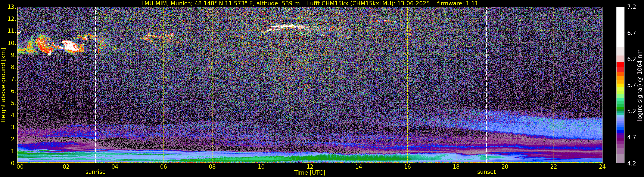Click the 5 km height tick label

coord(13,103)
